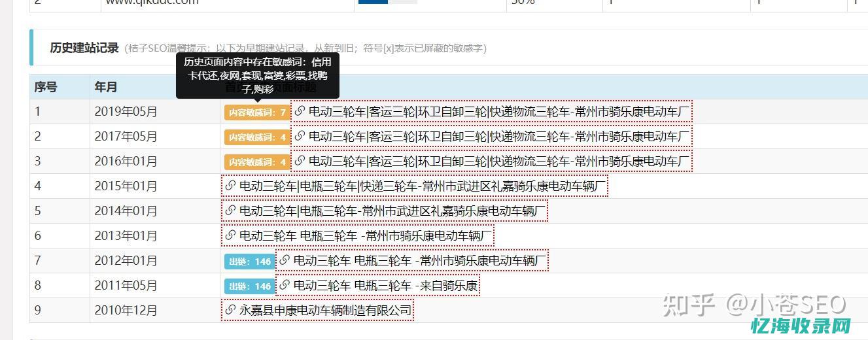Image resolution: width=868 pixels, height=340 pixels.
Task: Open title 电动三轮车 电瓶三轮车 -来自骑乐康
Action: pos(386,286)
